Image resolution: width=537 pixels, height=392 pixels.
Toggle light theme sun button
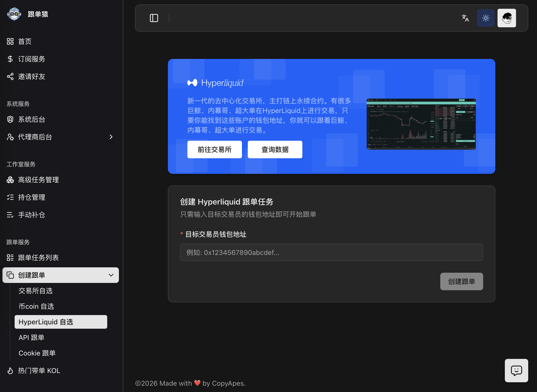point(486,18)
